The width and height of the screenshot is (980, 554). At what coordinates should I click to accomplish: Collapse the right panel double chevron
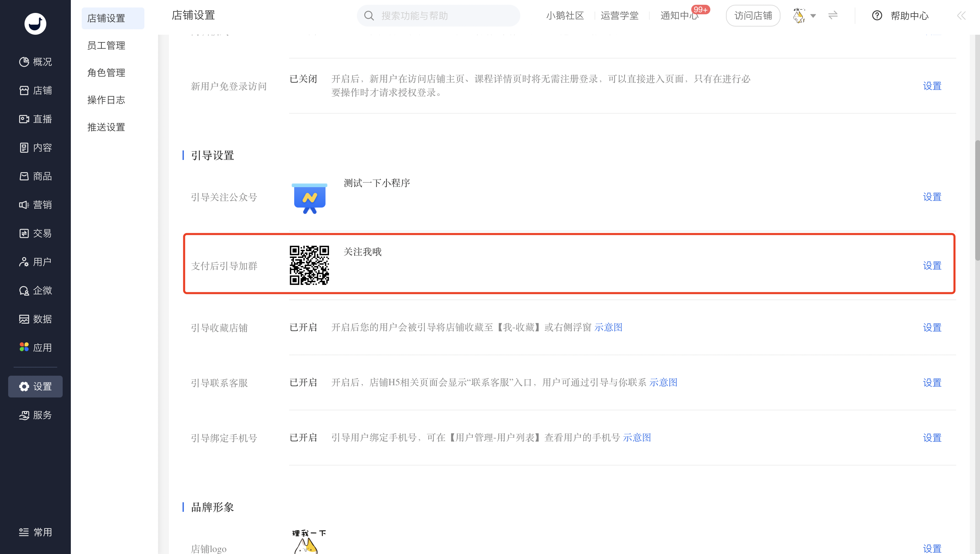click(x=961, y=16)
